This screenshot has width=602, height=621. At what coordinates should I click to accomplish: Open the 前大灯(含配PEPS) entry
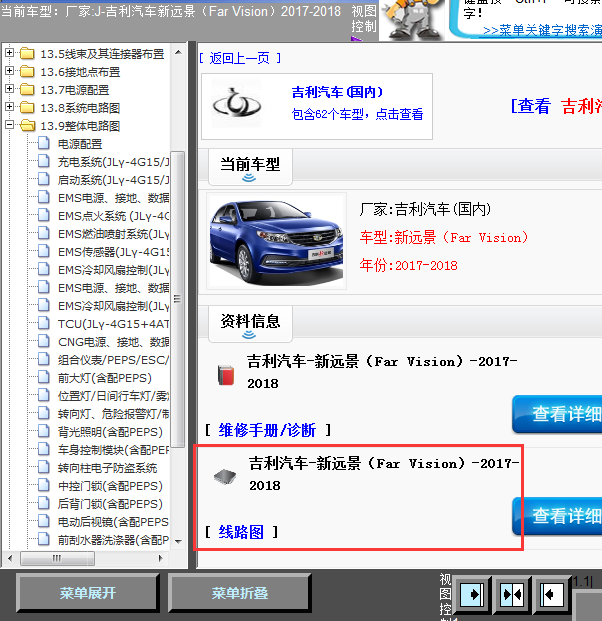click(x=105, y=378)
